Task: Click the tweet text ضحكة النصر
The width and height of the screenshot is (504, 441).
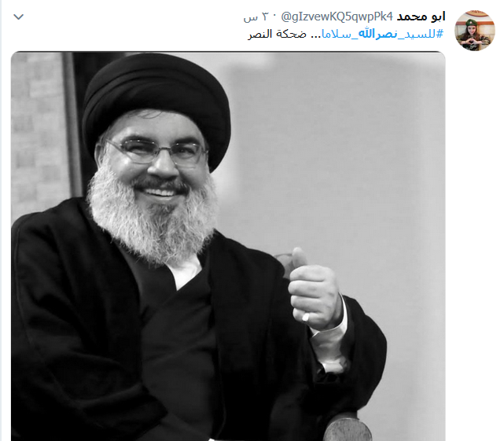Action: (x=277, y=34)
